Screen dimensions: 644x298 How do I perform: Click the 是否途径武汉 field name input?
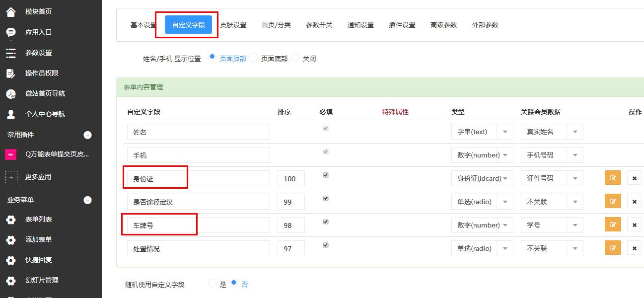198,202
